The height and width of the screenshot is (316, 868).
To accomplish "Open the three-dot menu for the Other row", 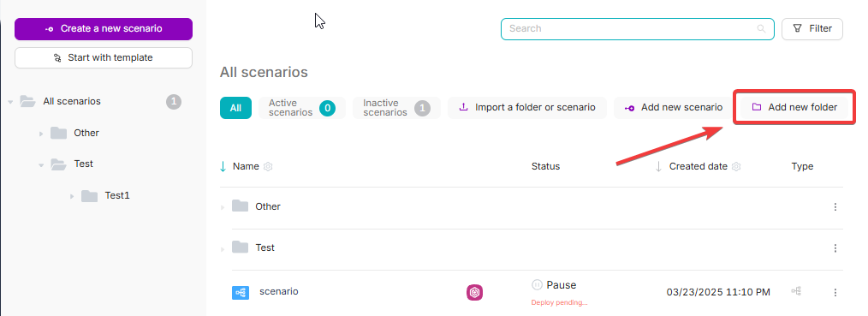I will (835, 207).
